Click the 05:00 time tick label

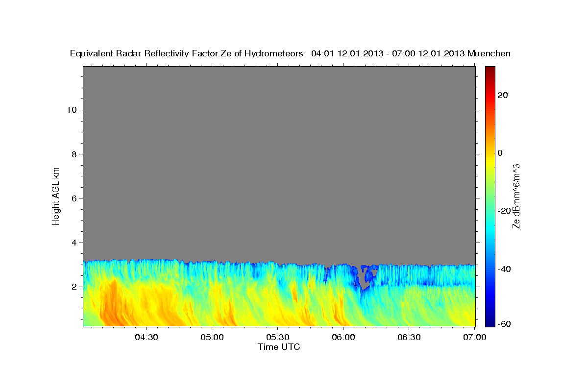point(212,337)
